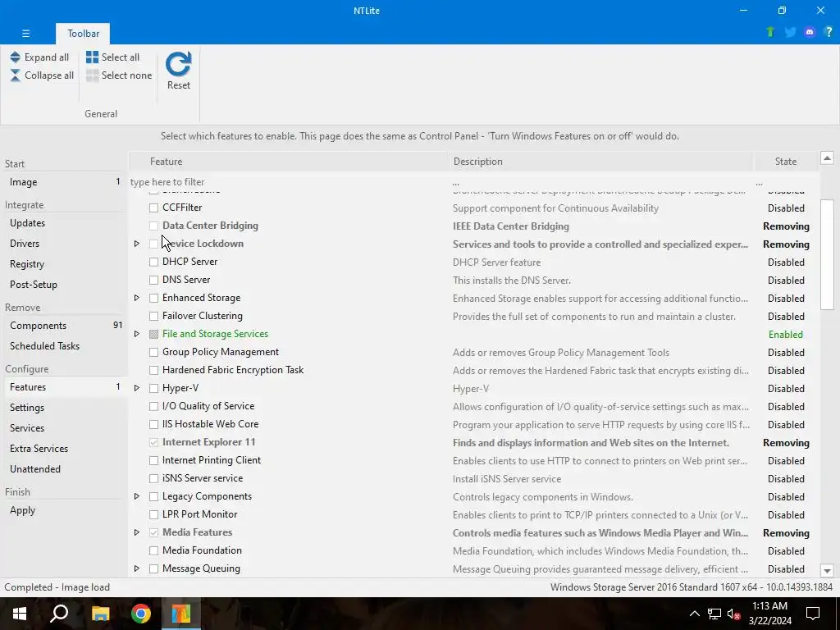Open Extra Services in sidebar
Viewport: 840px width, 630px height.
(x=64, y=449)
